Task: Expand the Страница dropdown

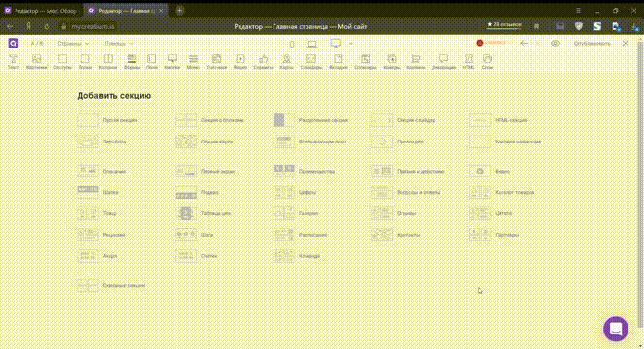Action: 74,43
